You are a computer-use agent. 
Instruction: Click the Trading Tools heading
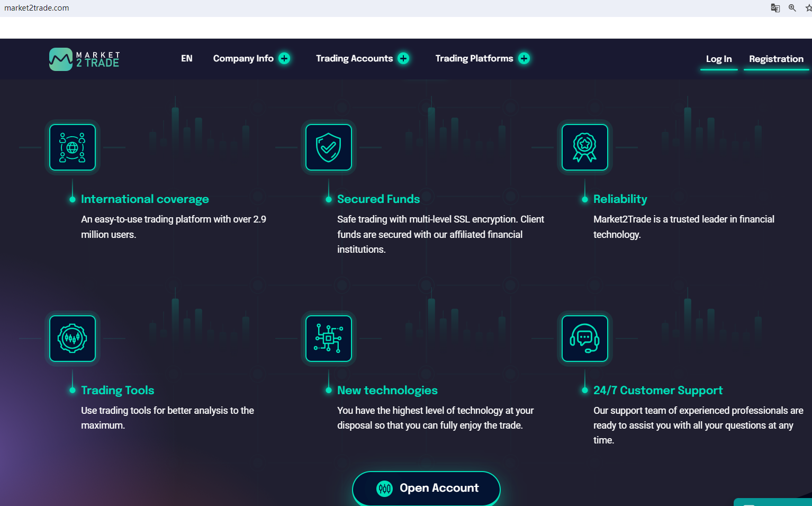click(118, 390)
